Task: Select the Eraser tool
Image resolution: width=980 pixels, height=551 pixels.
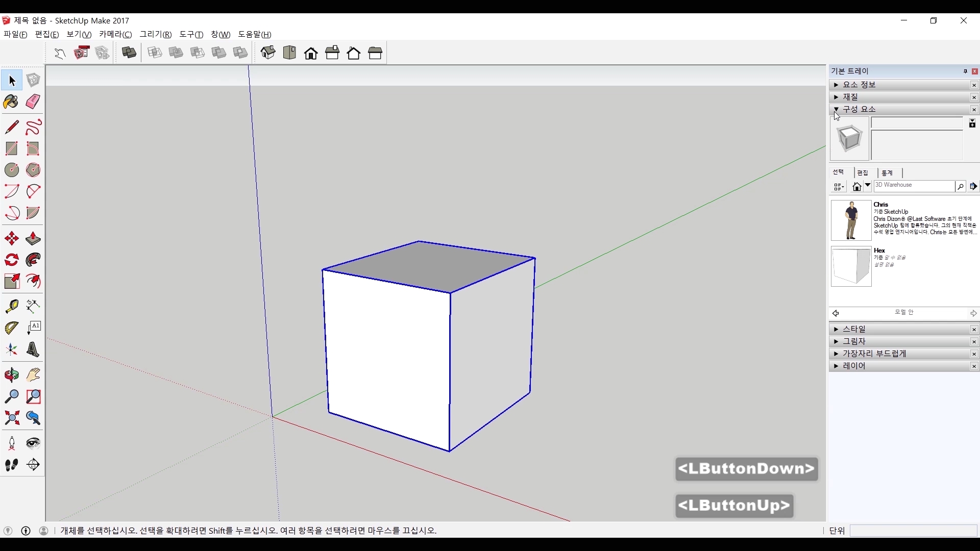Action: click(33, 102)
